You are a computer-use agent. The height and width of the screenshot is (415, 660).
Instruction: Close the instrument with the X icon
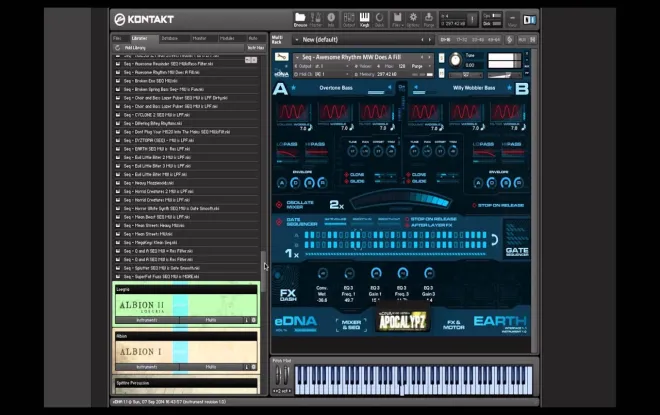[527, 54]
